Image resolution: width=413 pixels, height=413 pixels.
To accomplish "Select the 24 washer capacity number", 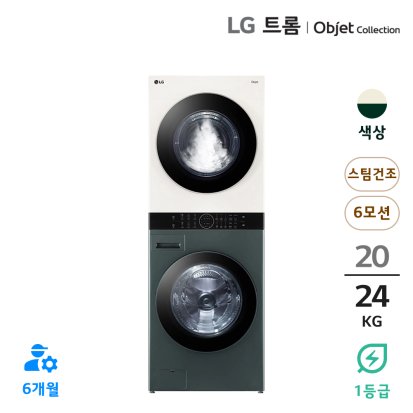I will click(372, 297).
